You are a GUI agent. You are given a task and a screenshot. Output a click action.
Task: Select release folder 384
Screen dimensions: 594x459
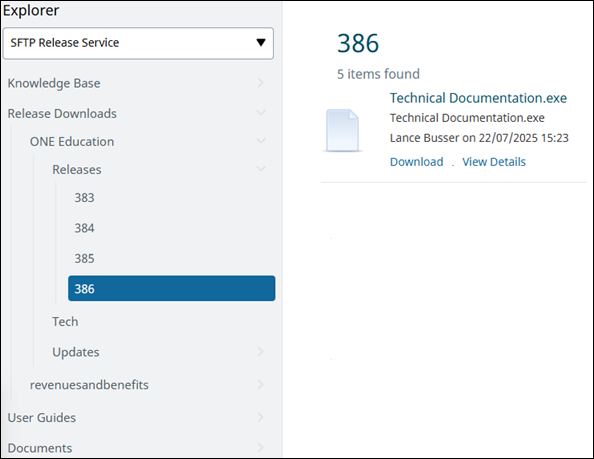84,228
